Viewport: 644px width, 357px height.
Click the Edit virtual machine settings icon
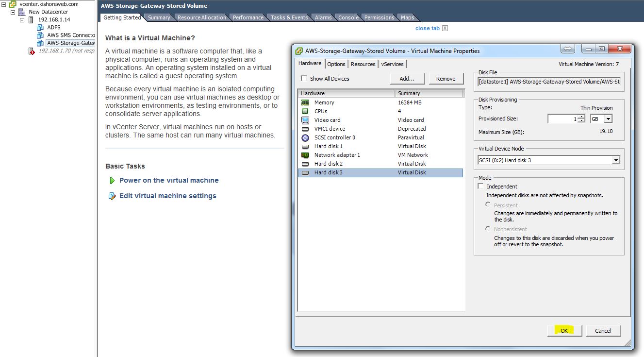[112, 196]
